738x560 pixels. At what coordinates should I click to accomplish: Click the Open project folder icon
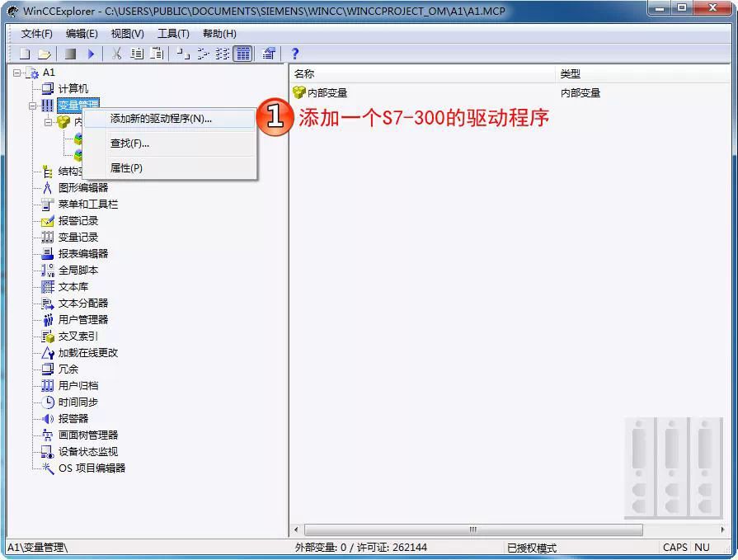[x=45, y=54]
